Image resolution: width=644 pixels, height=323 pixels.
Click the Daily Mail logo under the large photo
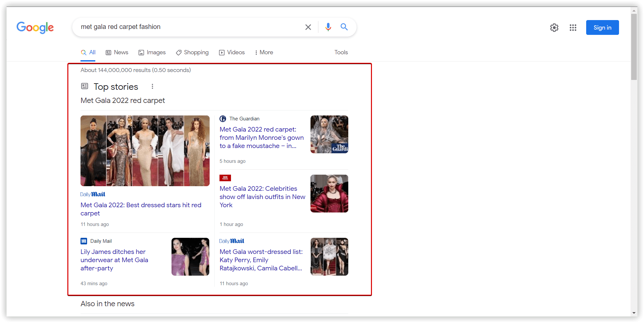93,194
